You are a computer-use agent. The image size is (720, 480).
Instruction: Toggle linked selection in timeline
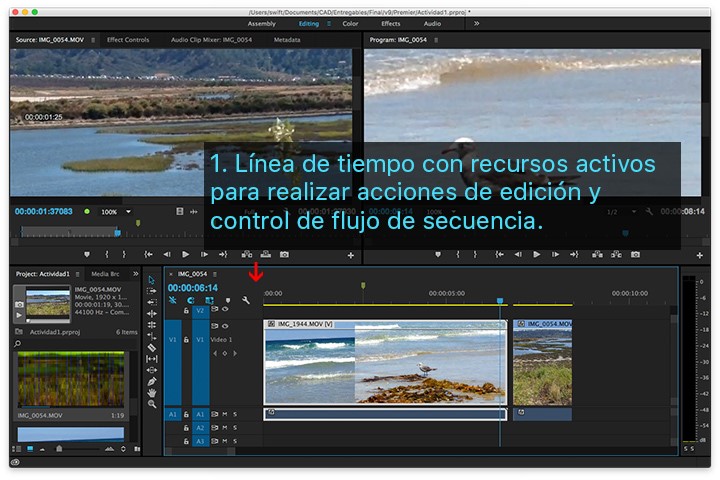pos(209,300)
